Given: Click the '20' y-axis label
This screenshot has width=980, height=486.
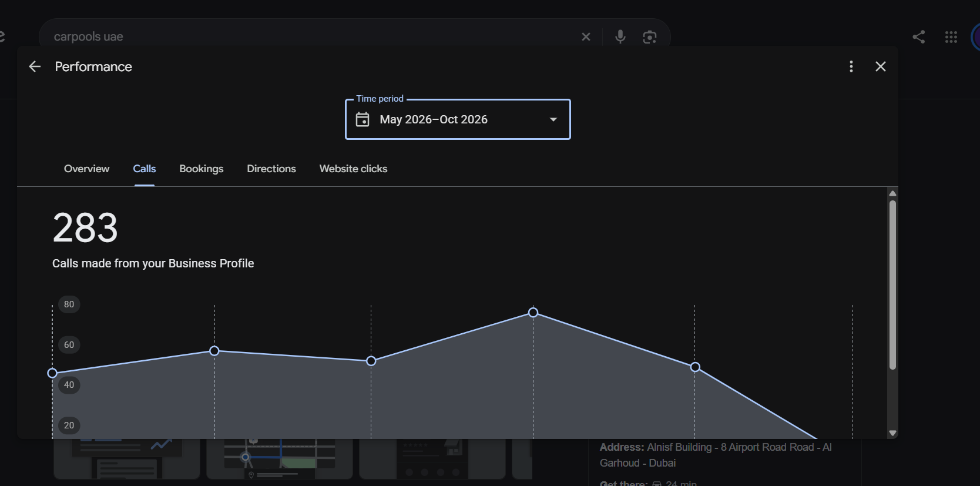Looking at the screenshot, I should [69, 425].
